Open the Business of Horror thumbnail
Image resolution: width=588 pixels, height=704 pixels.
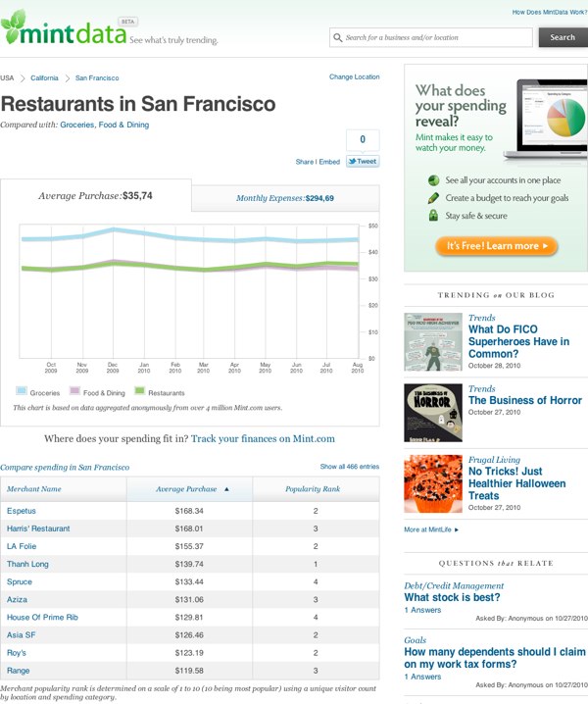(433, 410)
